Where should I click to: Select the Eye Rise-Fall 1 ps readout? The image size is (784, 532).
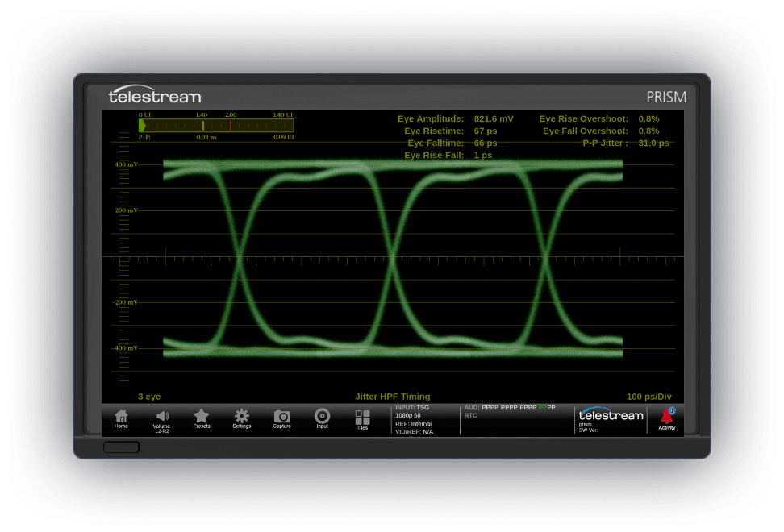[x=448, y=155]
